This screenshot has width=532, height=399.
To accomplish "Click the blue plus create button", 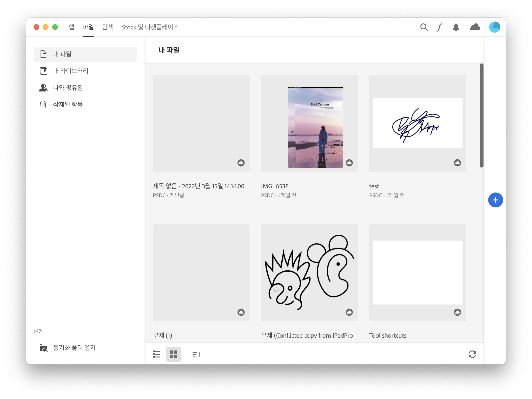I will pyautogui.click(x=495, y=200).
